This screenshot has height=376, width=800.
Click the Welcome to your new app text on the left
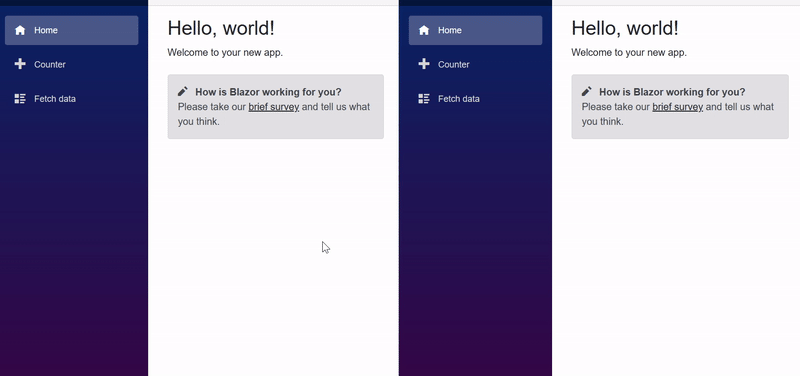225,53
